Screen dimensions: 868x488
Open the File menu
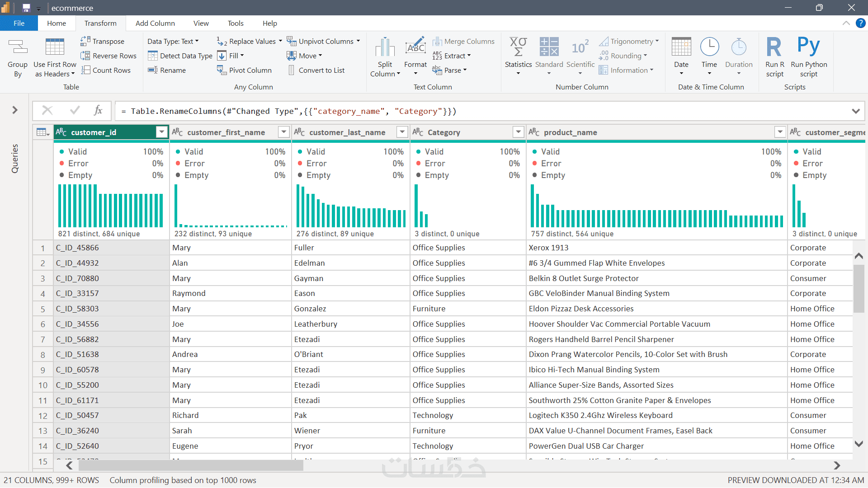(x=19, y=23)
